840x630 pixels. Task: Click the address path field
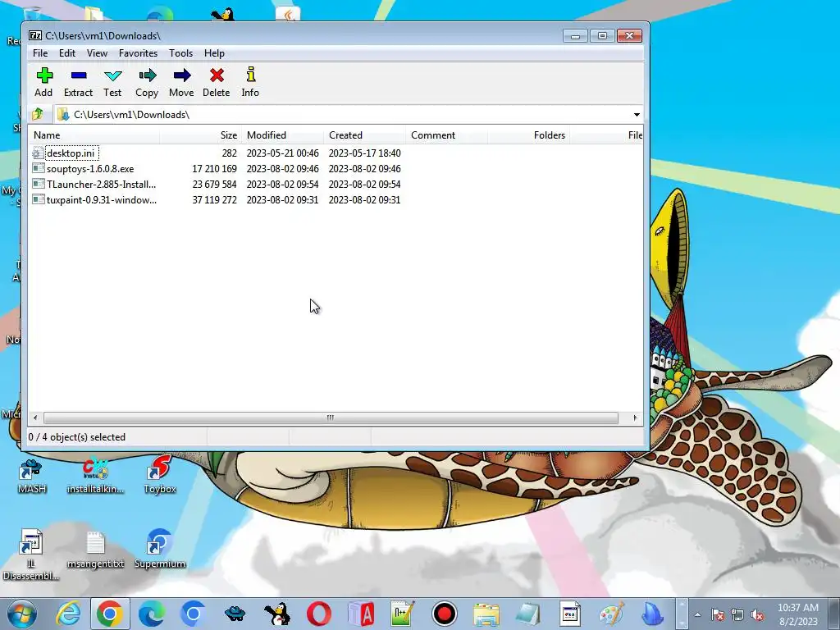pos(343,115)
